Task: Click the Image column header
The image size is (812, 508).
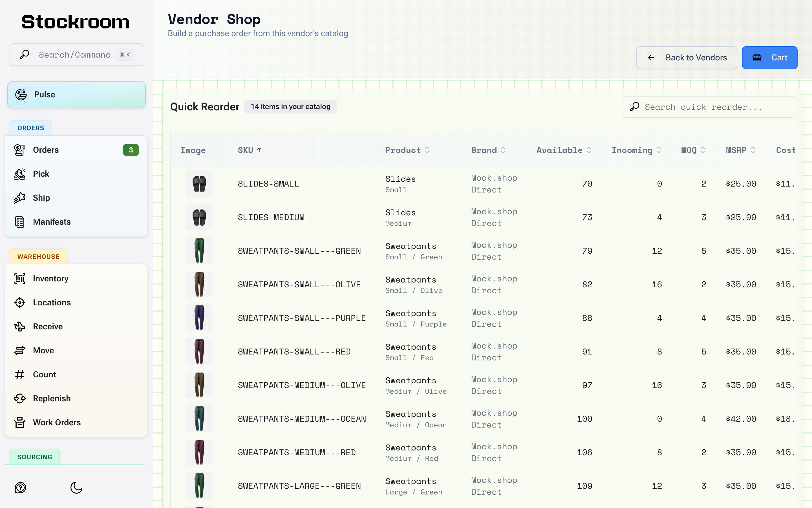Action: (x=193, y=150)
